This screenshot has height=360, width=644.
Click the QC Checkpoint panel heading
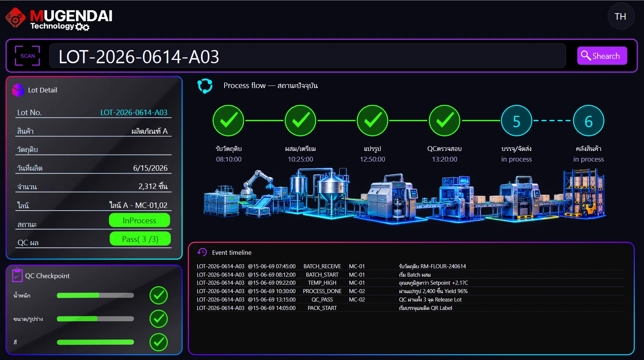coord(47,276)
